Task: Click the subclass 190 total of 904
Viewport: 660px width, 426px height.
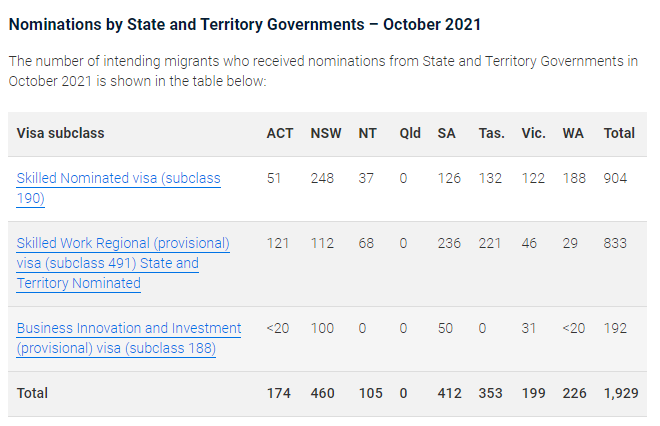Action: pos(616,179)
